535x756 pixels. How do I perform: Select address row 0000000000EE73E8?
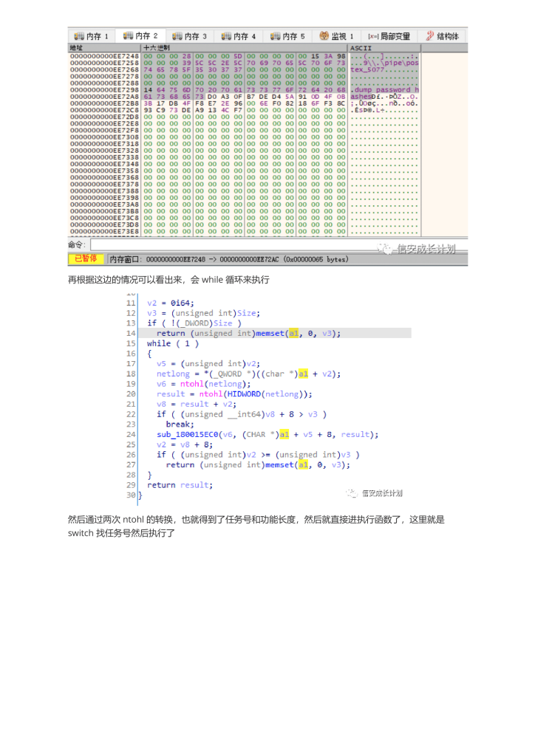[104, 231]
